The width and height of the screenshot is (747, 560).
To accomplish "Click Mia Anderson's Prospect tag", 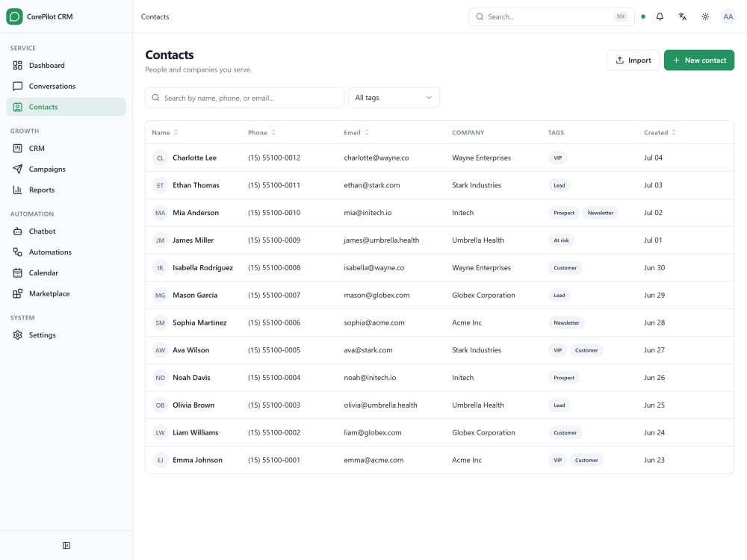I will point(564,213).
